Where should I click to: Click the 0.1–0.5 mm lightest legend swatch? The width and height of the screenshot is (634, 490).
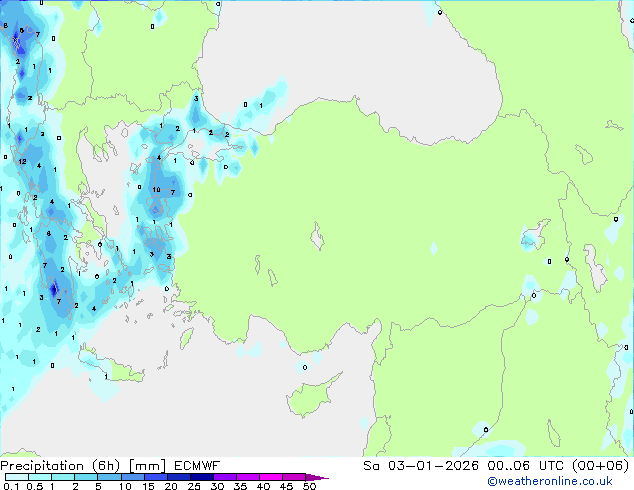pos(17,477)
